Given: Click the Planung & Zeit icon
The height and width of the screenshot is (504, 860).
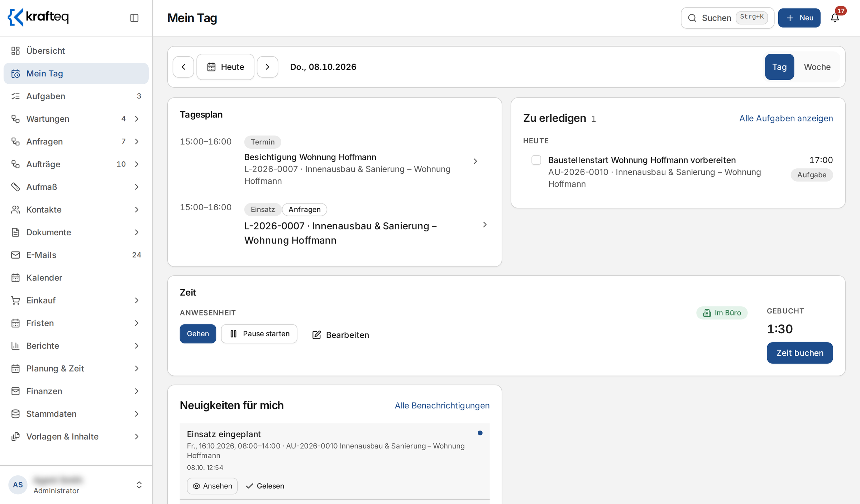Looking at the screenshot, I should tap(15, 368).
